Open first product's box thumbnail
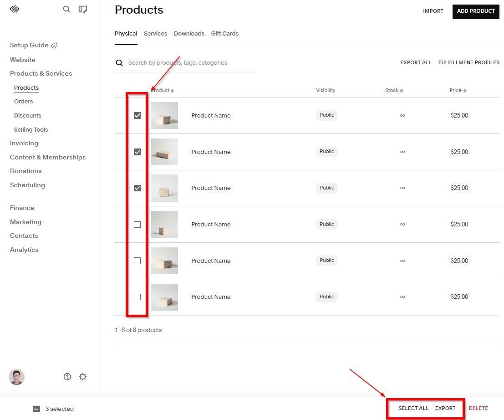This screenshot has width=504, height=420. click(164, 115)
